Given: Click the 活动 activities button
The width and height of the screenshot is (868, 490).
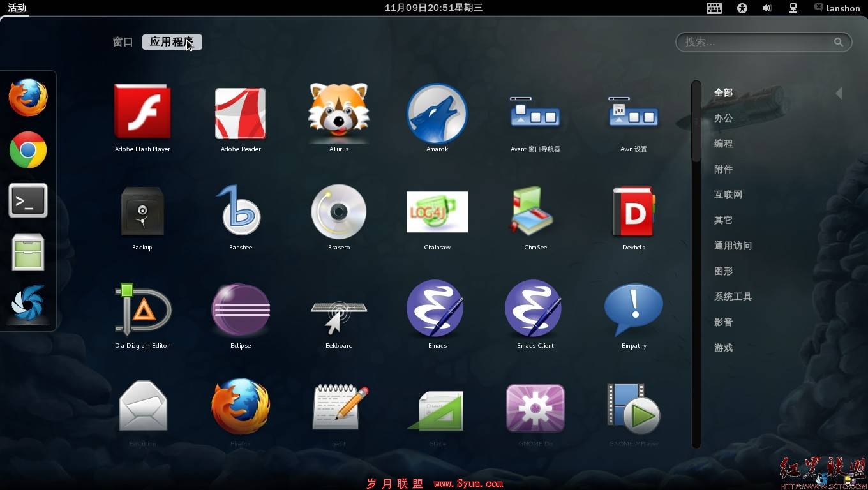Looking at the screenshot, I should (17, 8).
